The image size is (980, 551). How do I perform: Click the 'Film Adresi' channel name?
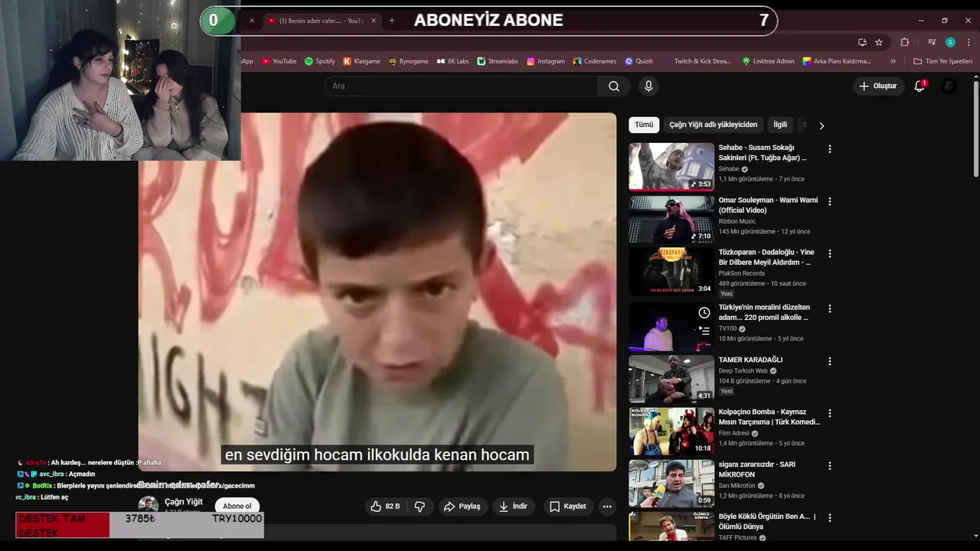pyautogui.click(x=733, y=433)
